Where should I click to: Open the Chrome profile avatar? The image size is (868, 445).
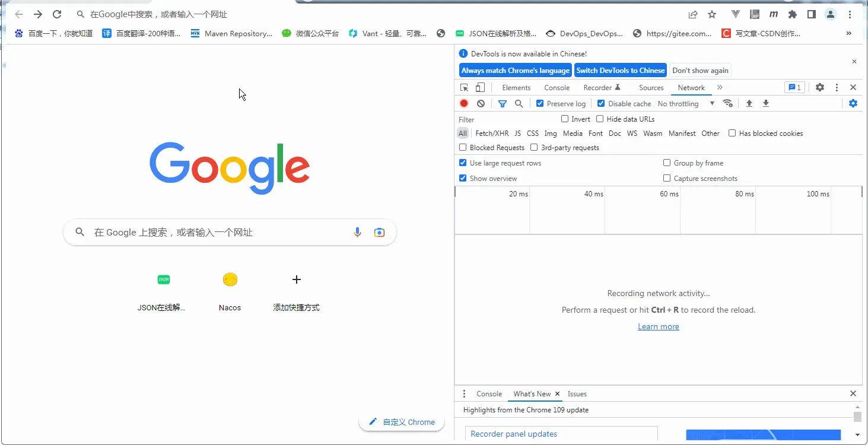tap(831, 14)
